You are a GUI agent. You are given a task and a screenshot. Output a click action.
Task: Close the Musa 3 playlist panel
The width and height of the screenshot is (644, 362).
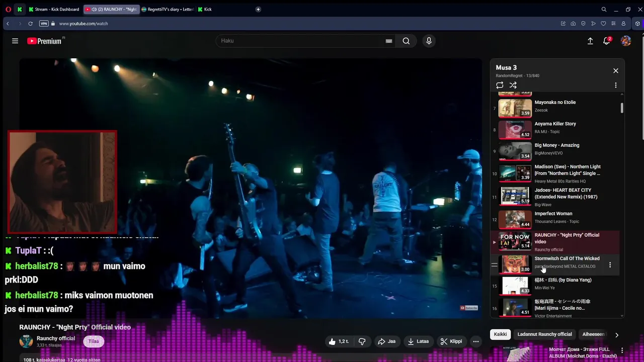click(x=615, y=71)
